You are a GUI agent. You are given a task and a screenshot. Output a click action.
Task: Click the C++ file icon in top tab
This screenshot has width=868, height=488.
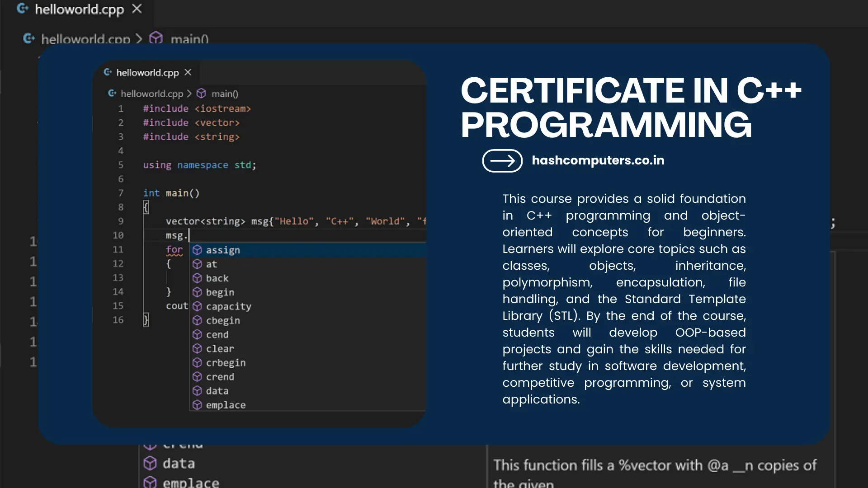tap(23, 9)
